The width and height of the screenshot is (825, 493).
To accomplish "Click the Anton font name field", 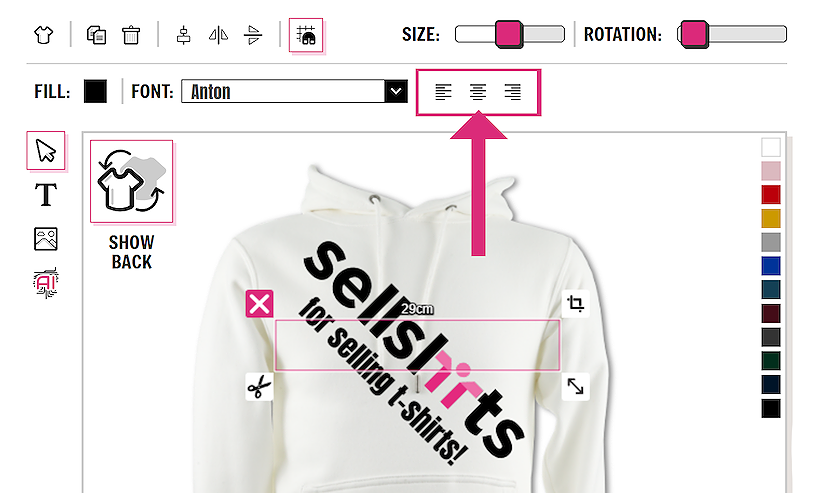I will click(x=283, y=92).
